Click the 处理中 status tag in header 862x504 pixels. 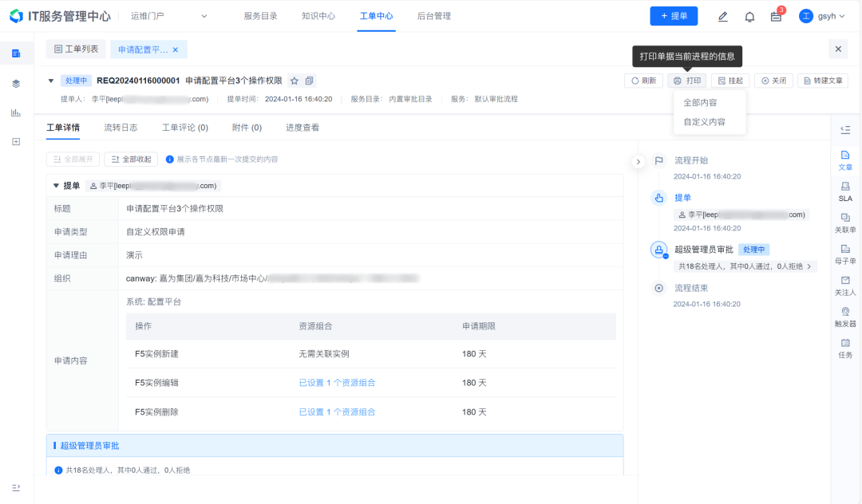(76, 81)
